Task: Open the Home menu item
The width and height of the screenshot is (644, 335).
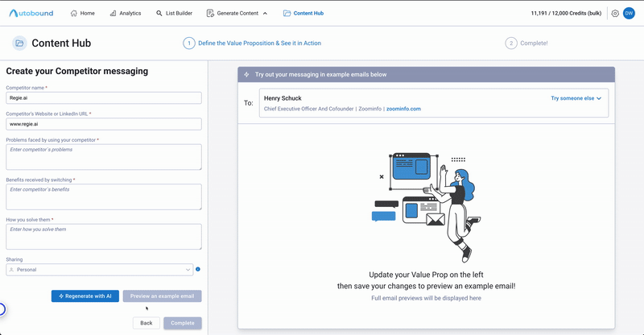Action: pyautogui.click(x=83, y=13)
